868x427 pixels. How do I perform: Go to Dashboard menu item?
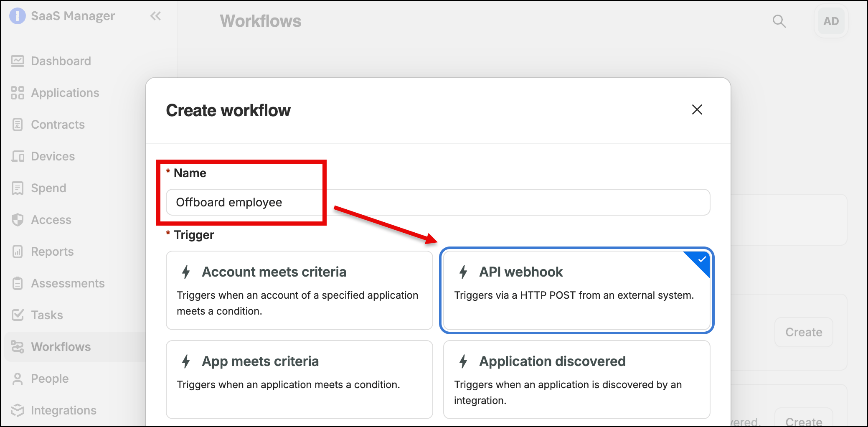(x=61, y=61)
